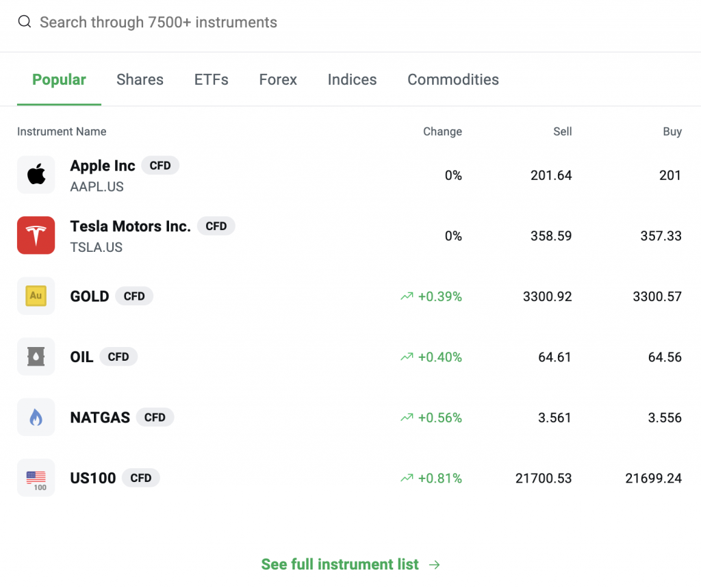Viewport: 701px width, 588px height.
Task: Click the NATGAS instrument name
Action: (100, 417)
